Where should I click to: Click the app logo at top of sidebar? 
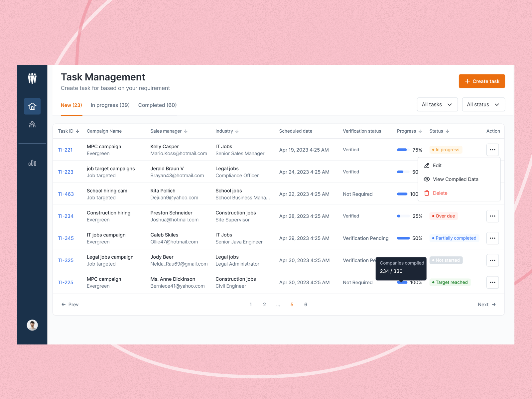pos(32,79)
